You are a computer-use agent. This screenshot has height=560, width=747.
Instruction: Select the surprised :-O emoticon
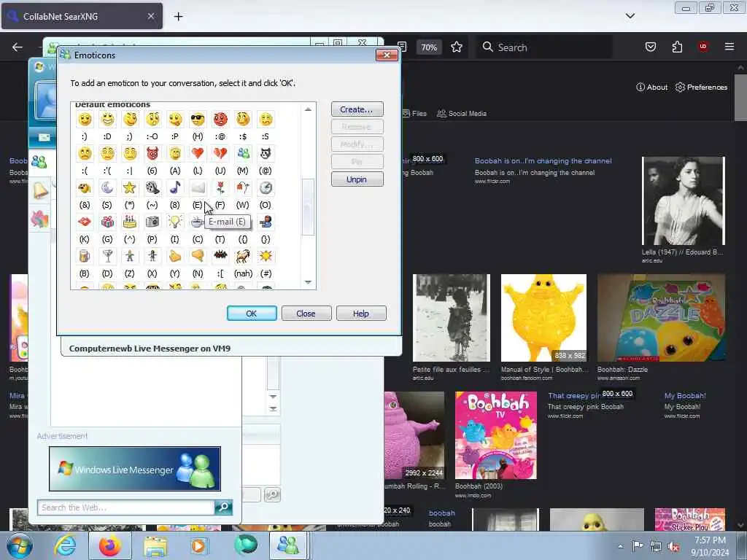[152, 119]
